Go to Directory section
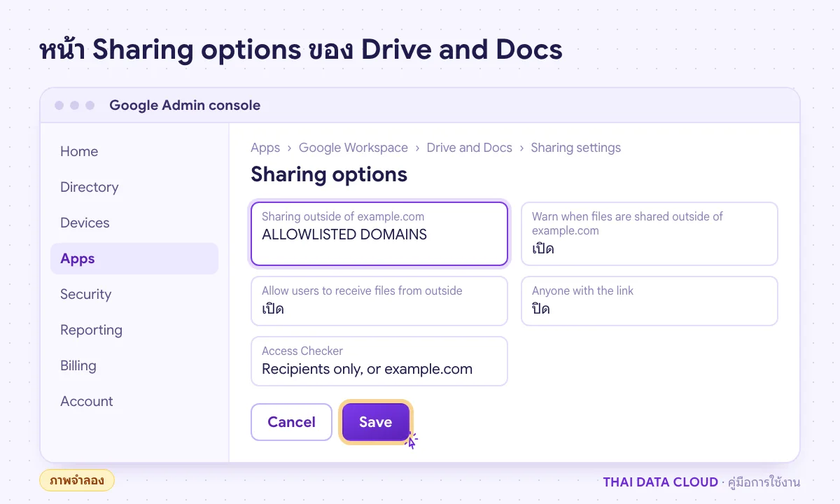Screen dimensions: 840x504 (134, 187)
